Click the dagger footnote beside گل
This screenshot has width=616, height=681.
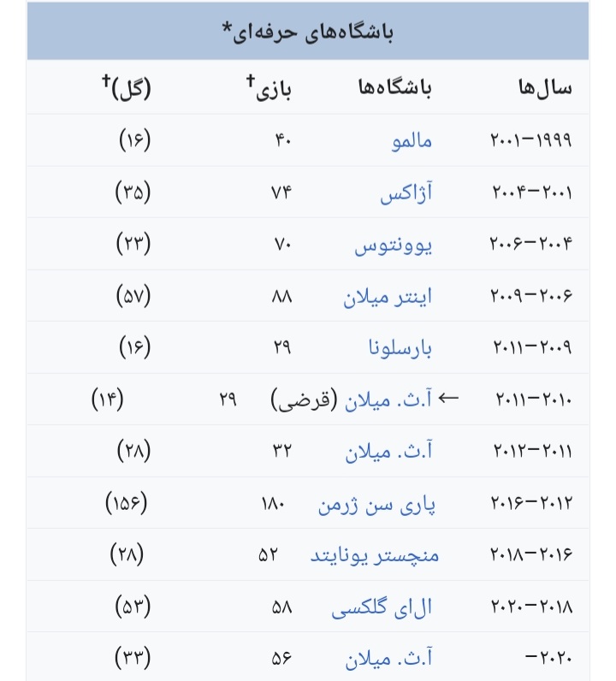pyautogui.click(x=106, y=80)
